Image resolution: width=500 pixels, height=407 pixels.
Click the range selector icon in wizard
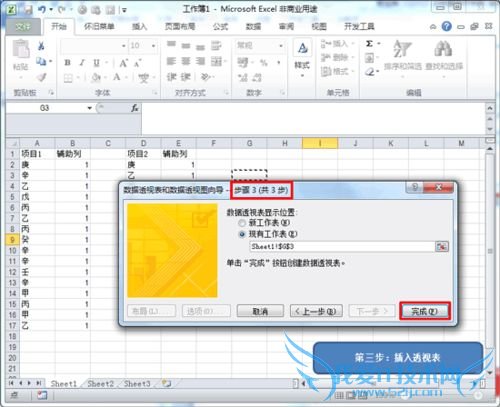442,247
